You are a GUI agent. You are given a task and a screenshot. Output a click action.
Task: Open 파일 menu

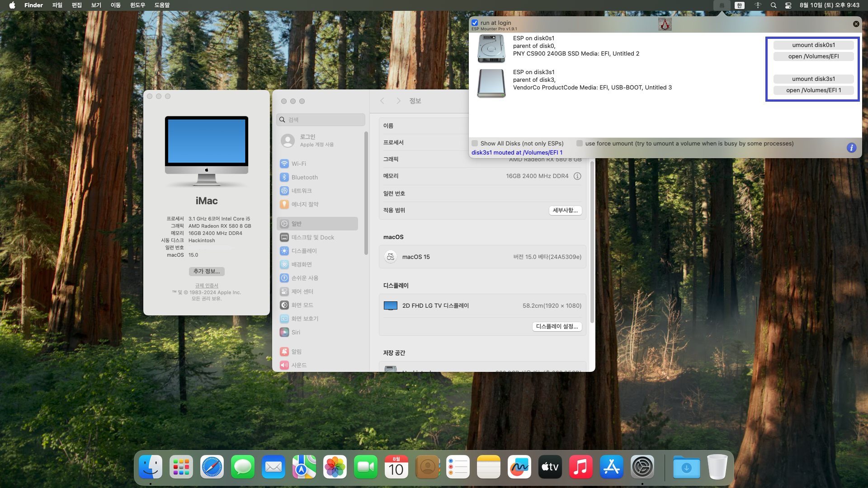coord(57,5)
